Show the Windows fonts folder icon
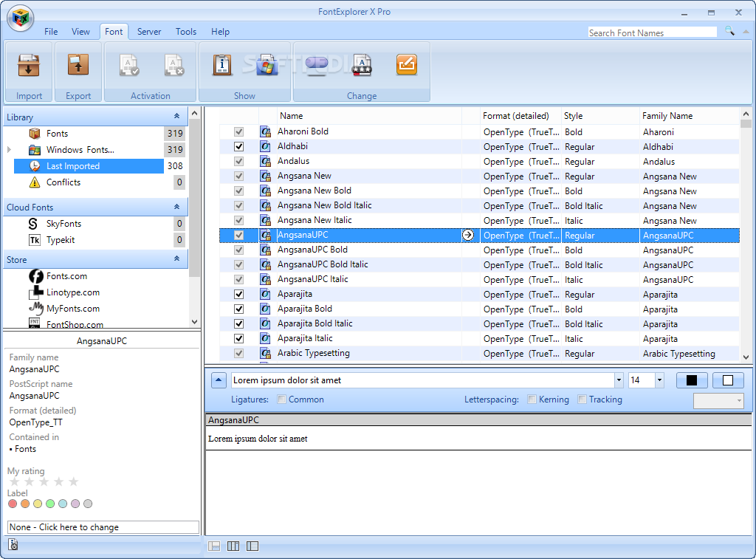Viewport: 756px width, 559px height. 267,66
